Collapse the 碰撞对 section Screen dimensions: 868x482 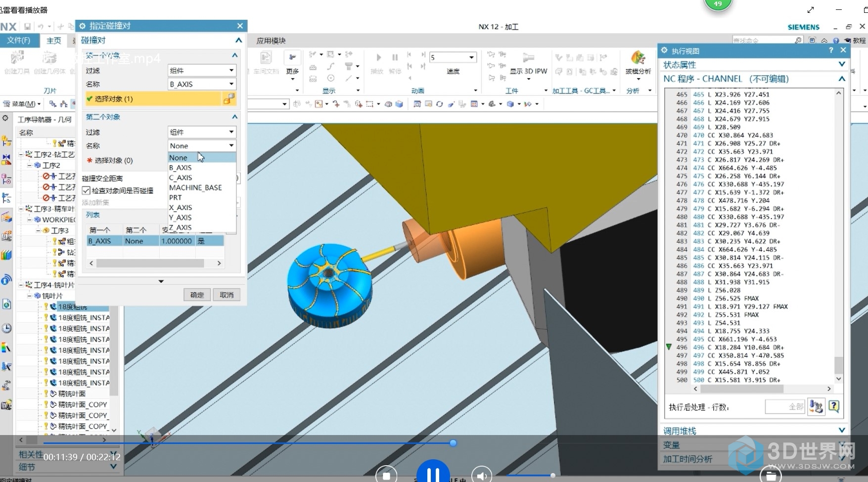point(238,40)
